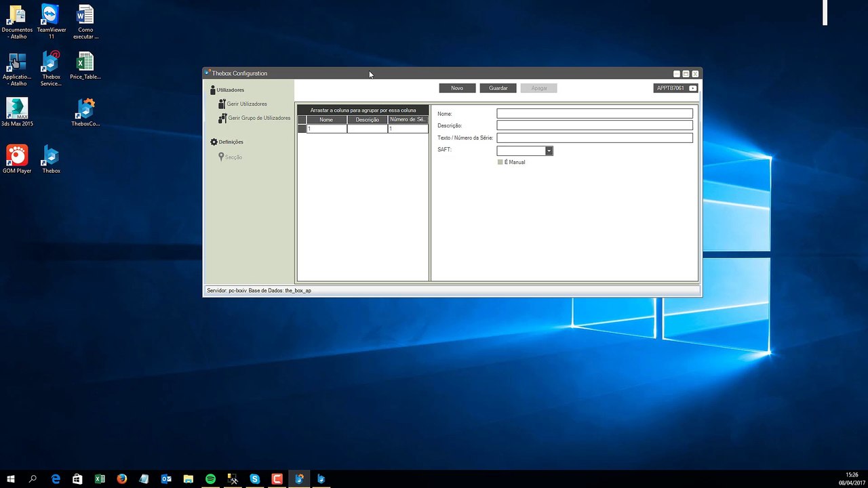Open File Explorer from taskbar

(x=189, y=479)
